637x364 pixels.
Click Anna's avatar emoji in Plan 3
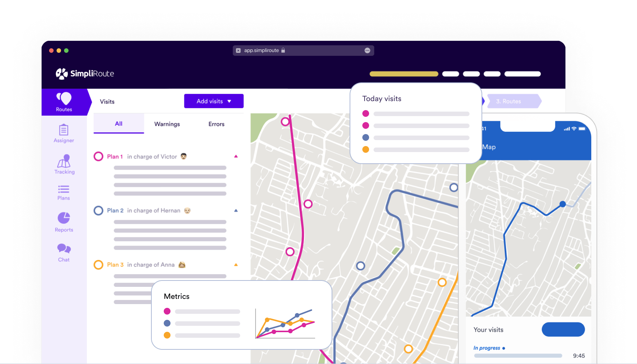coord(182,265)
